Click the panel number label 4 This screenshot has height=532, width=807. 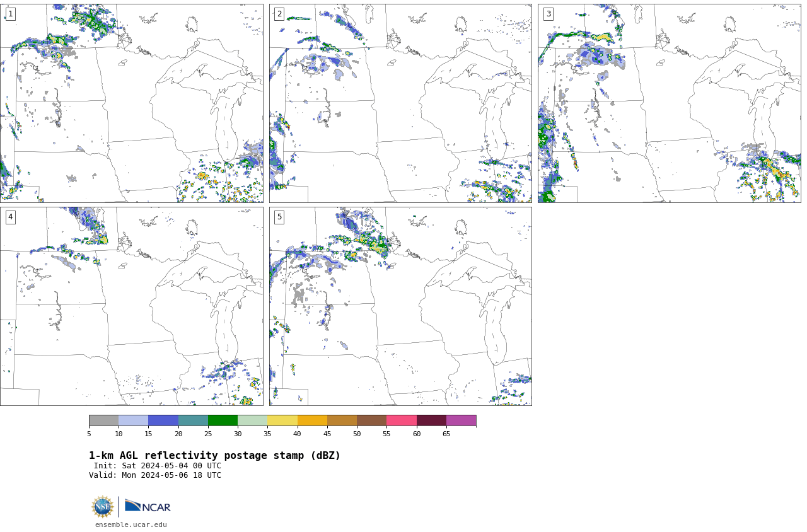pos(10,217)
